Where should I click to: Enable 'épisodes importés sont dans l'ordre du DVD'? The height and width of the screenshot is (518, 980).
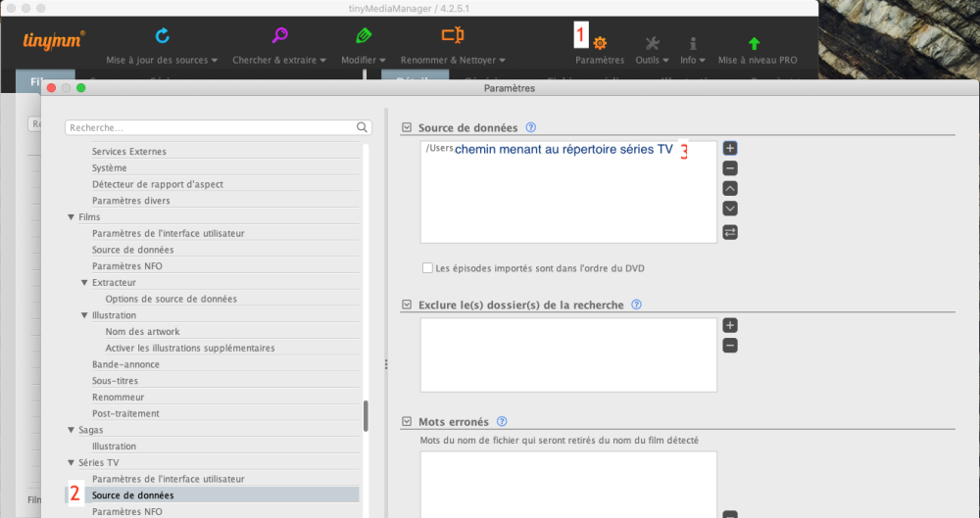pos(427,268)
